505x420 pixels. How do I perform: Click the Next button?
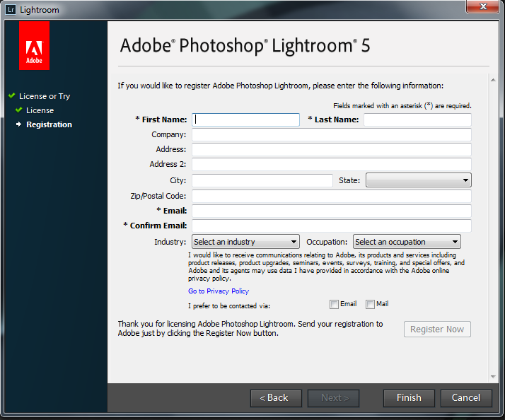(x=333, y=398)
